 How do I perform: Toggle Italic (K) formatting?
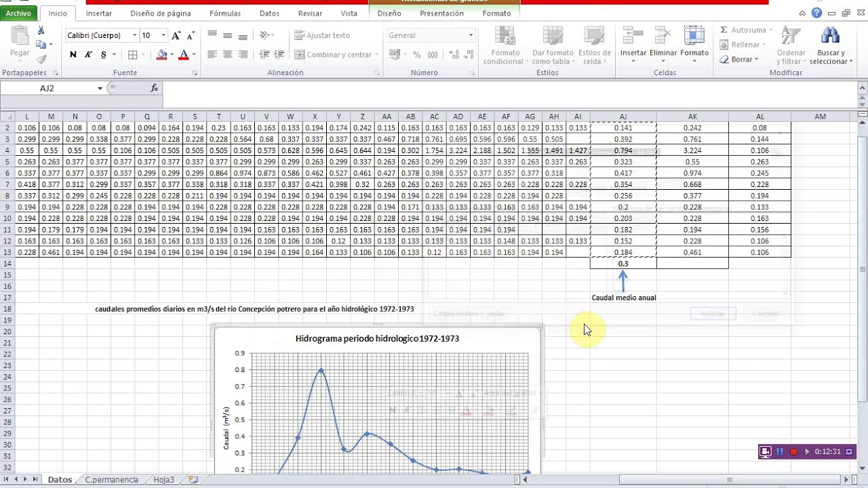coord(88,54)
